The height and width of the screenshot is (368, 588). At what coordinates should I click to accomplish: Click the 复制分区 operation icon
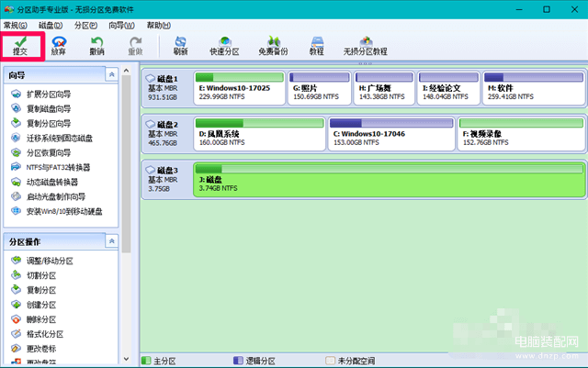click(16, 290)
